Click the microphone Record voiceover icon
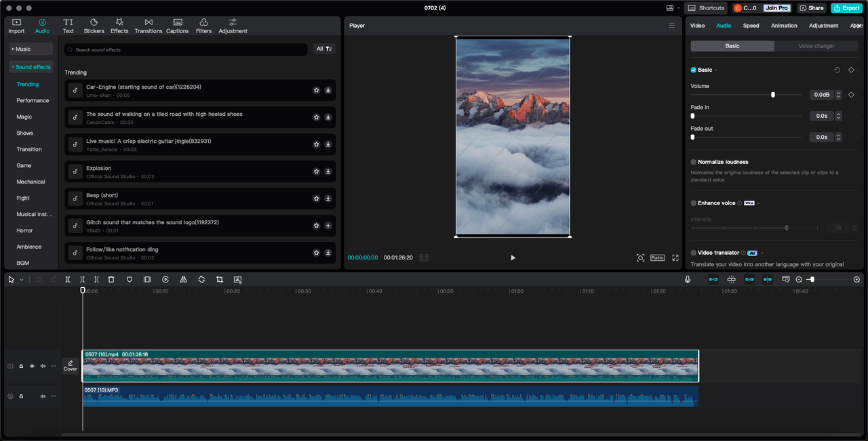This screenshot has height=441, width=868. tap(688, 279)
